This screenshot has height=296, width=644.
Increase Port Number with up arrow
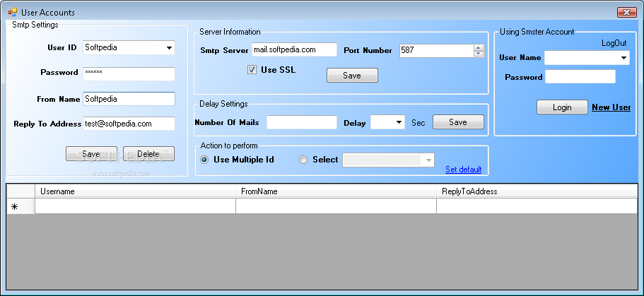click(x=478, y=48)
